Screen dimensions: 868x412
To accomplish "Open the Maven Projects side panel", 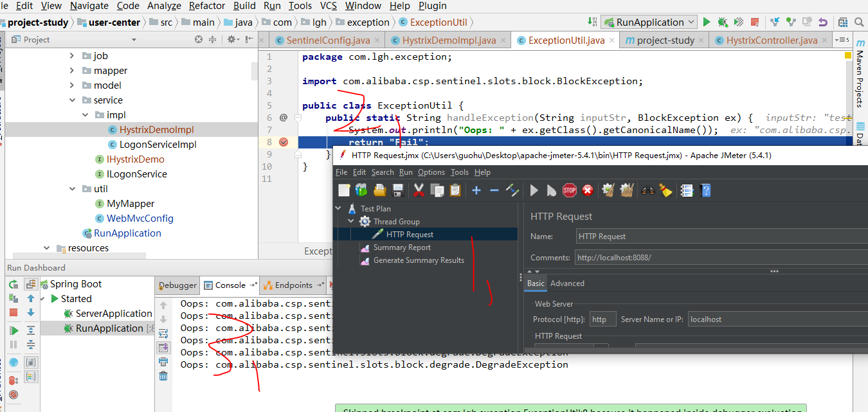I will click(x=860, y=74).
